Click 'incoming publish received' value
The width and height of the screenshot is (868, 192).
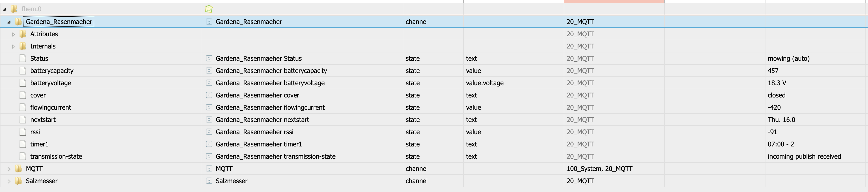804,156
